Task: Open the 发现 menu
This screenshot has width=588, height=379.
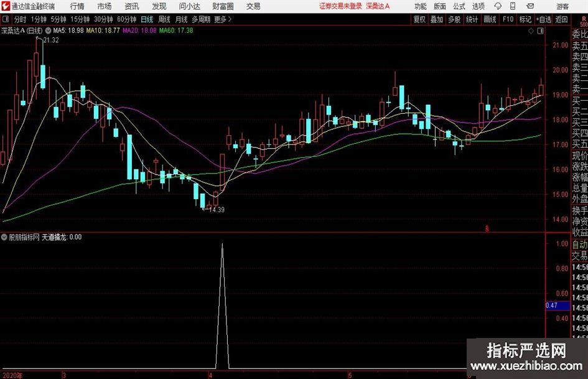Action: [159, 6]
